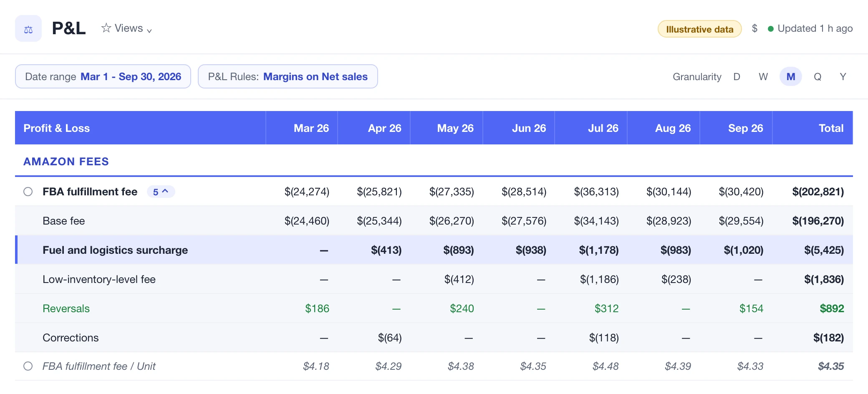The height and width of the screenshot is (394, 868).
Task: Select the Reversals row label
Action: (x=66, y=308)
